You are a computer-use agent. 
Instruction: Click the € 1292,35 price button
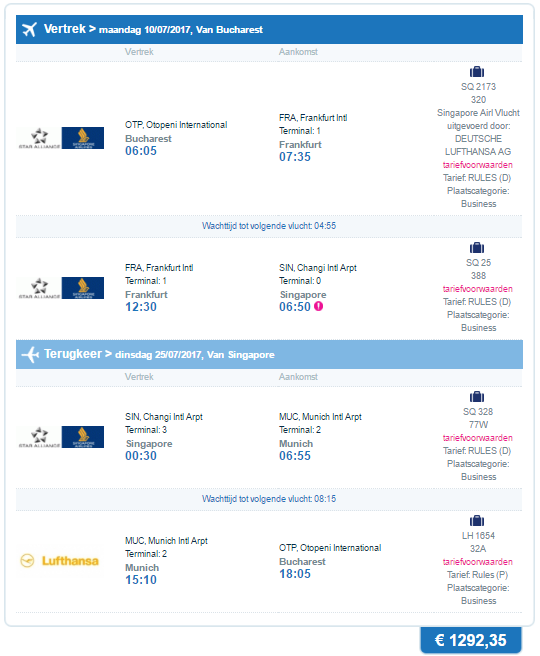click(471, 640)
